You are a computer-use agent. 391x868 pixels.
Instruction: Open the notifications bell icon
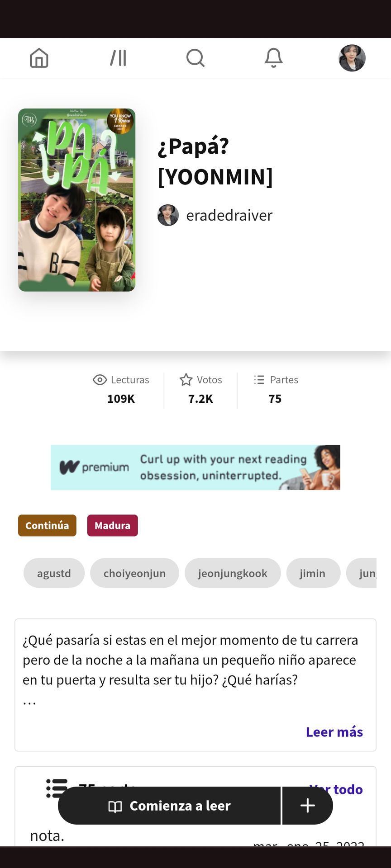tap(274, 58)
